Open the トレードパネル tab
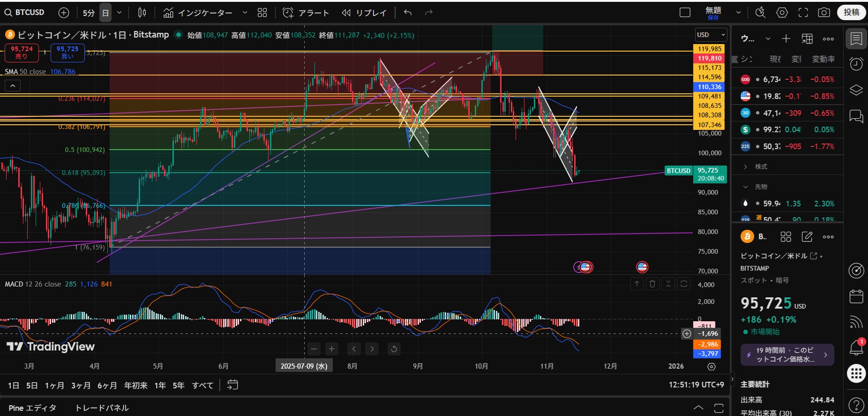This screenshot has width=868, height=416. tap(102, 408)
